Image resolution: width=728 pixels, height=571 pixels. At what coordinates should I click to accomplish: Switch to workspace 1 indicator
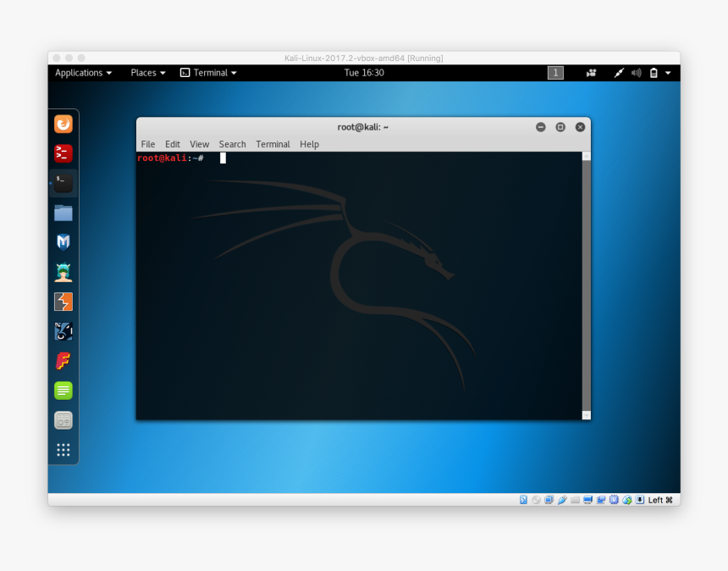coord(555,73)
